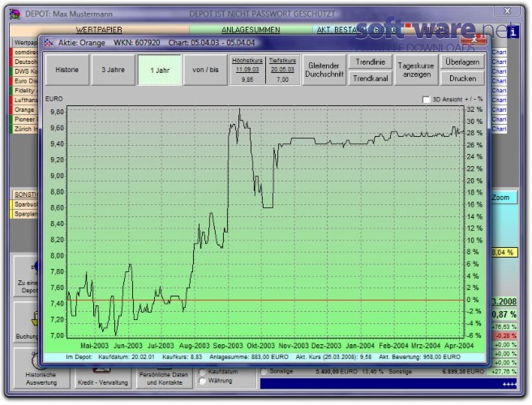Click the von / bis date range button
The width and height of the screenshot is (532, 405).
click(205, 70)
